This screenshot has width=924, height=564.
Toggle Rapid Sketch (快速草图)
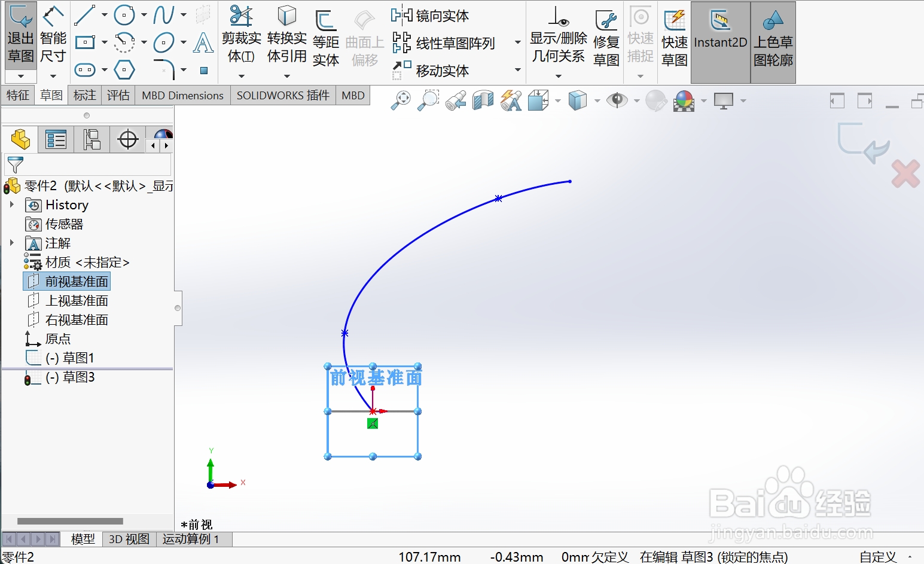pyautogui.click(x=675, y=39)
